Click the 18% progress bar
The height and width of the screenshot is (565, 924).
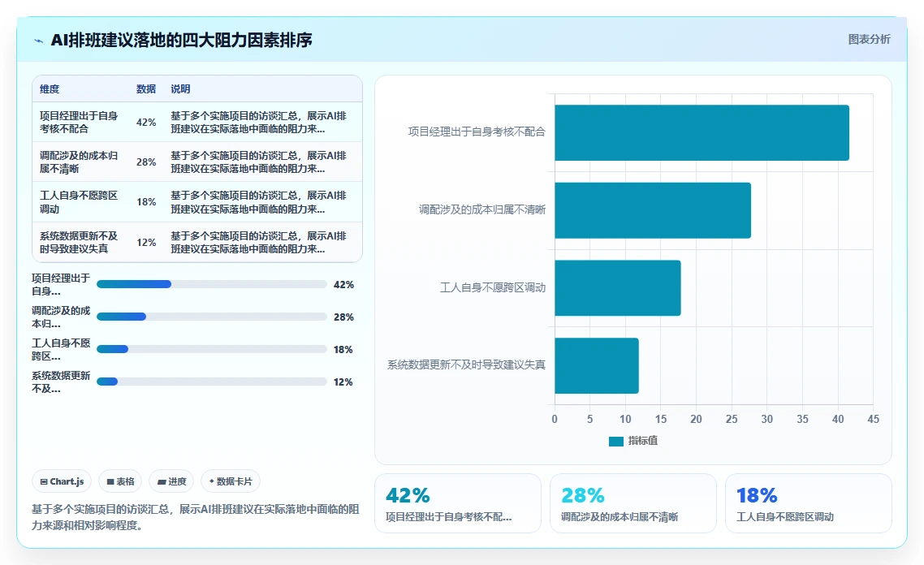[212, 349]
